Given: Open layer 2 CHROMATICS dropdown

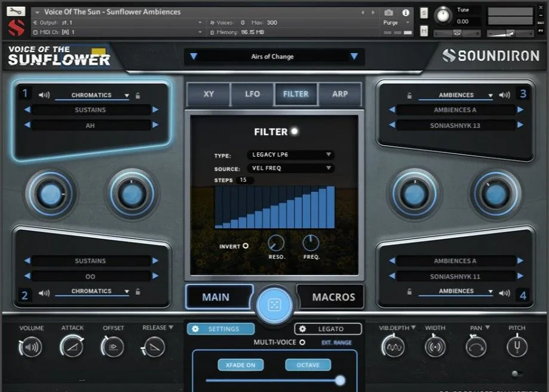Looking at the screenshot, I should (x=93, y=292).
